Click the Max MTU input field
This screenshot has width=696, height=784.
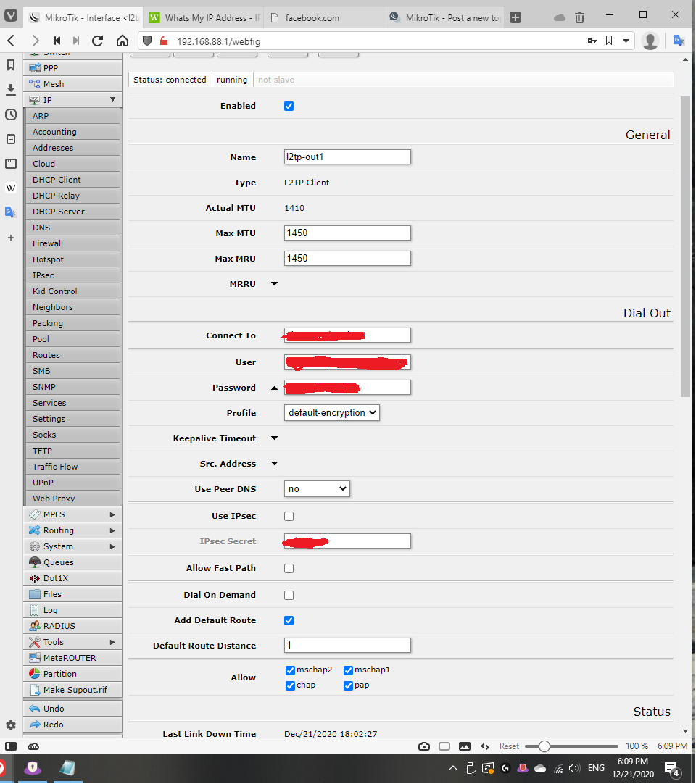coord(347,233)
